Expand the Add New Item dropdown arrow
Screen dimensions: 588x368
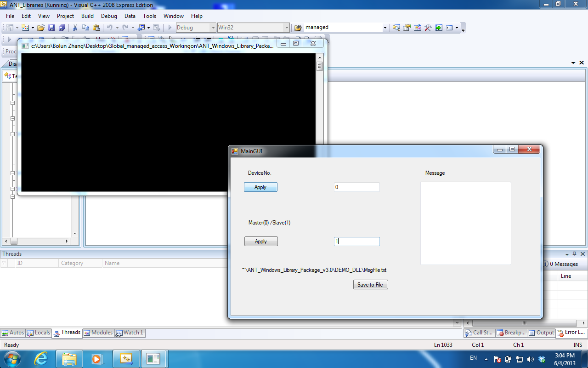click(x=33, y=28)
